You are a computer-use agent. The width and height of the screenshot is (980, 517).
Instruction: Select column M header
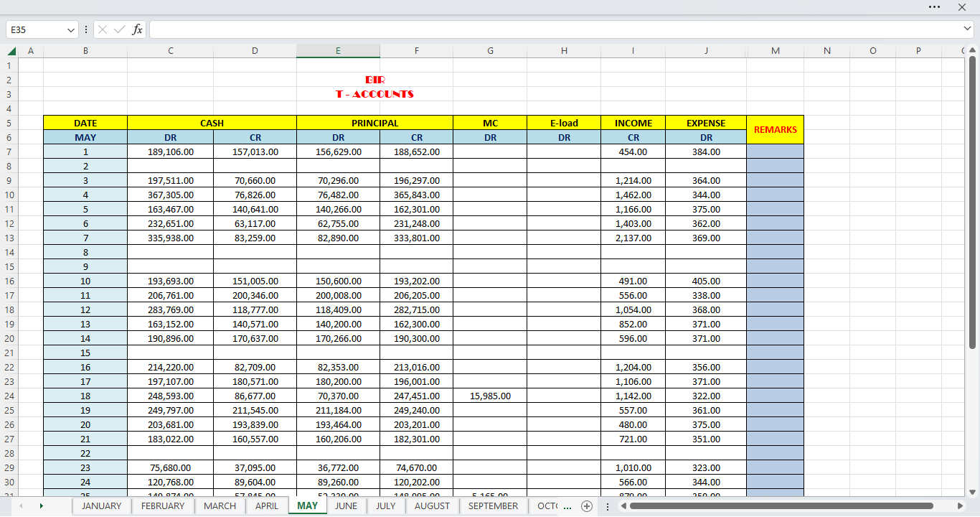click(x=776, y=51)
